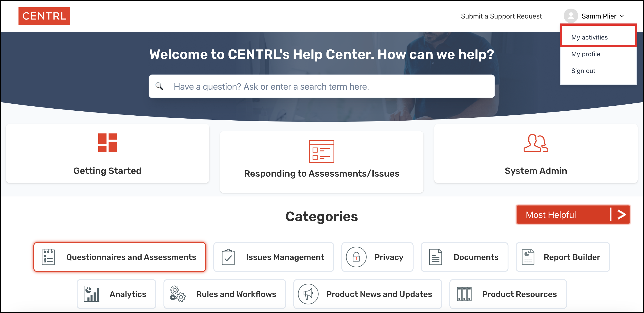Click the Samm Plier user avatar
Image resolution: width=644 pixels, height=313 pixels.
click(x=571, y=16)
